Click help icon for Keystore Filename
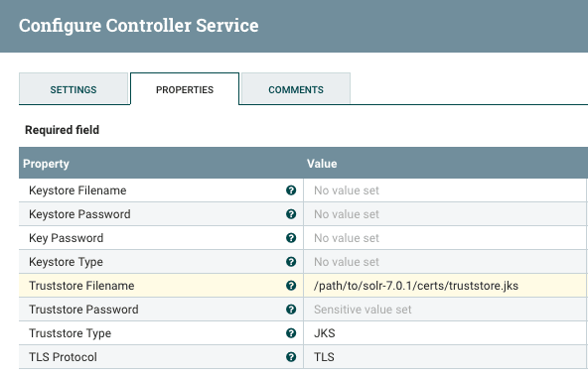This screenshot has height=376, width=588. [291, 190]
